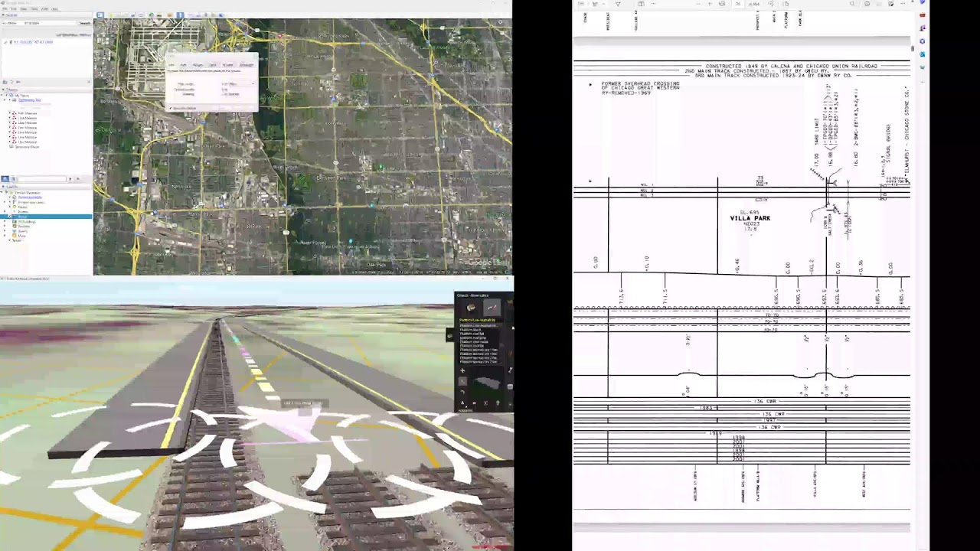Open the File menu in Google Earth
980x551 pixels.
[x=5, y=9]
